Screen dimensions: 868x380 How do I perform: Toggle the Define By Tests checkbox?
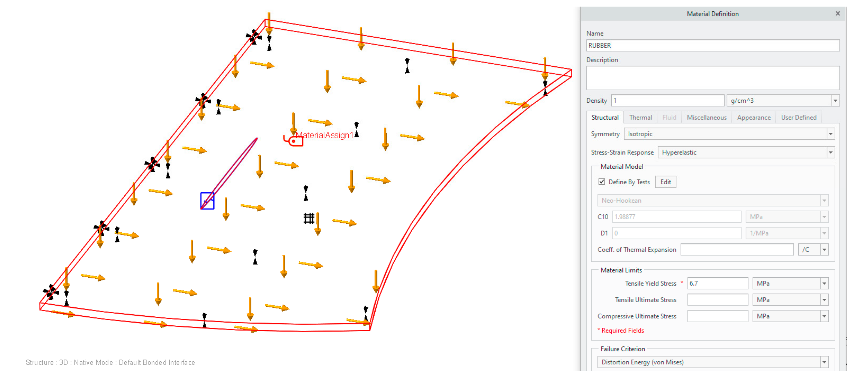coord(602,182)
